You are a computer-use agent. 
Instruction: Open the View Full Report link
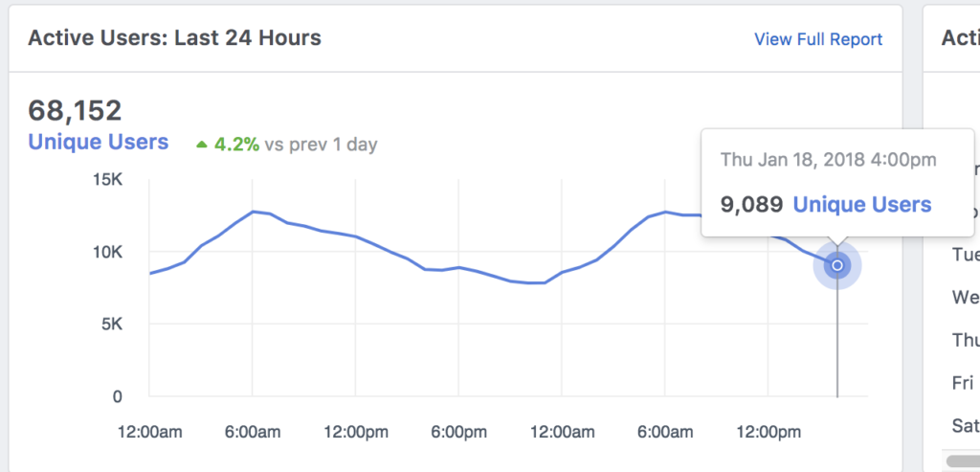click(x=818, y=39)
